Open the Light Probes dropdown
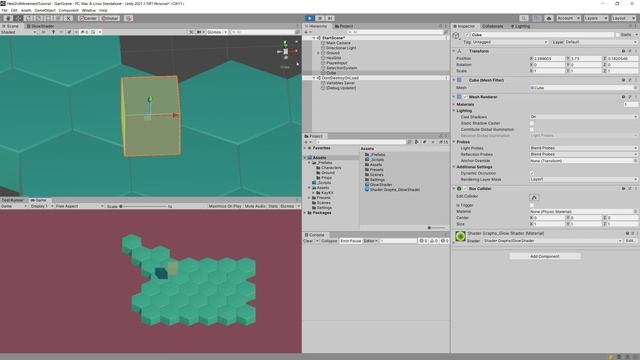This screenshot has height=360, width=640. tap(583, 148)
